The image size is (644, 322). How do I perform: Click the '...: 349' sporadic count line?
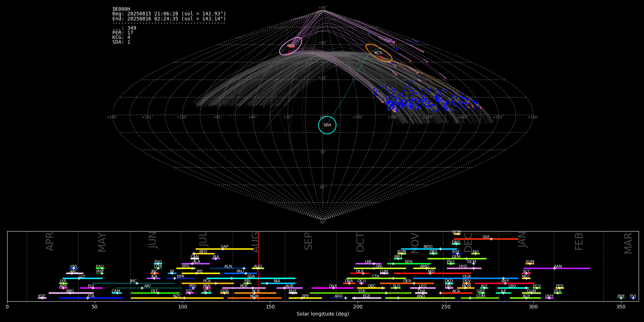coord(124,28)
